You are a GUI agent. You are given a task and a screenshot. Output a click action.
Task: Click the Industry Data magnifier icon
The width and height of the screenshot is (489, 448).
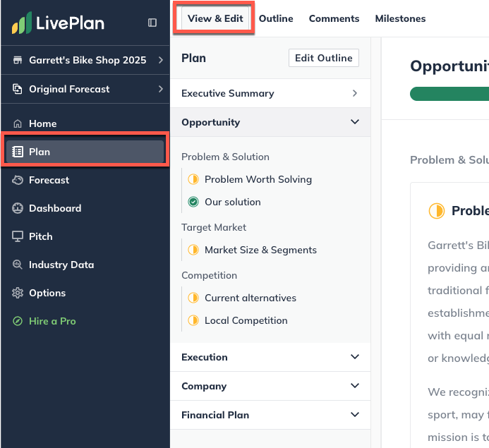point(18,265)
